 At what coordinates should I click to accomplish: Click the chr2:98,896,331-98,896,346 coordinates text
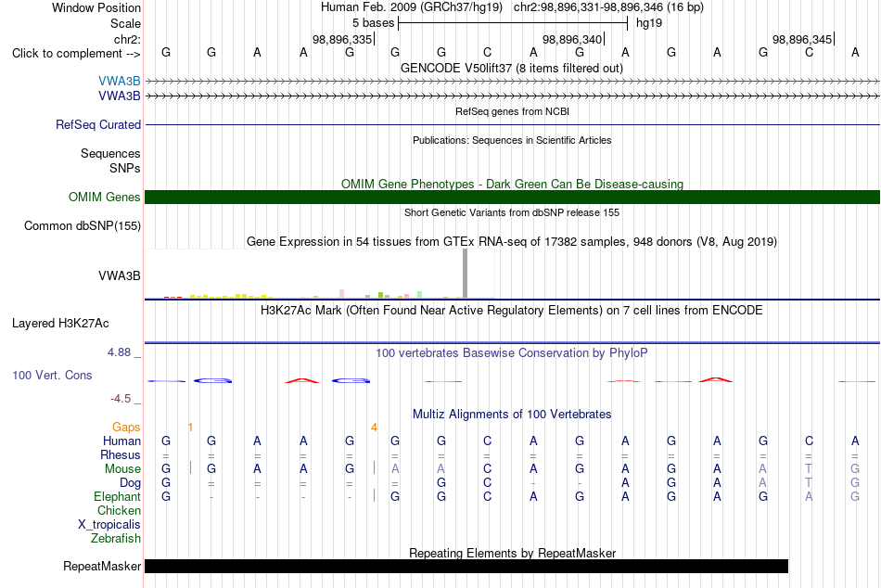point(608,7)
